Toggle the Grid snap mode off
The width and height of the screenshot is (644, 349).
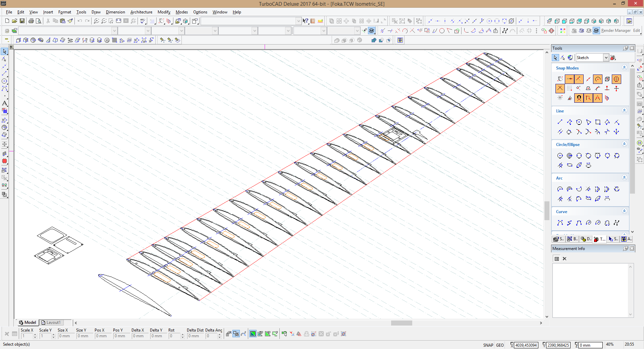tap(570, 89)
